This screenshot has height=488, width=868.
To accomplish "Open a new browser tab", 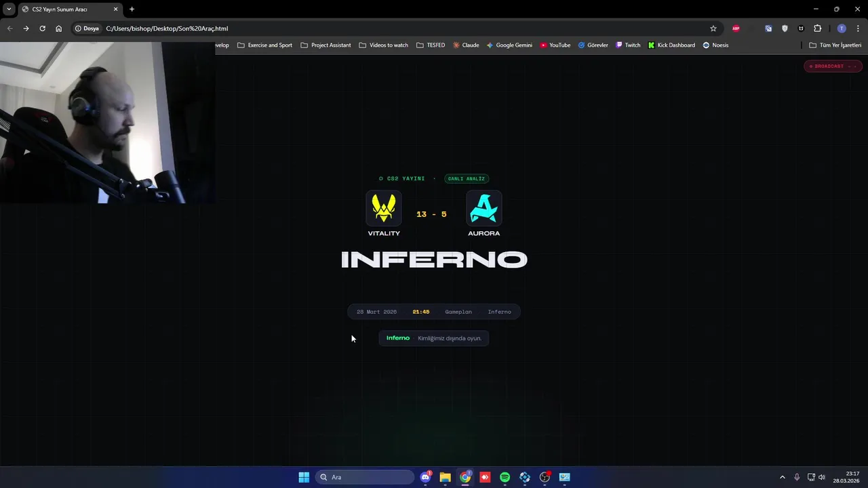I will click(x=132, y=9).
